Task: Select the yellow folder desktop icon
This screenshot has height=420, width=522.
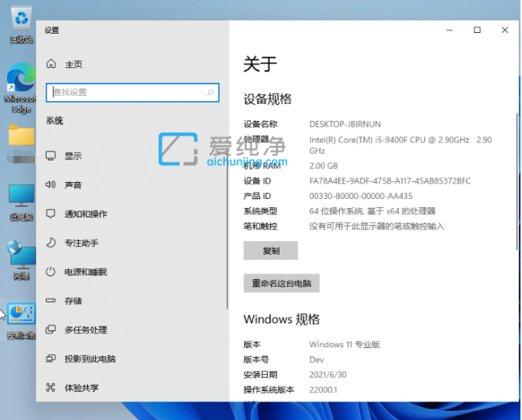Action: pos(21,135)
